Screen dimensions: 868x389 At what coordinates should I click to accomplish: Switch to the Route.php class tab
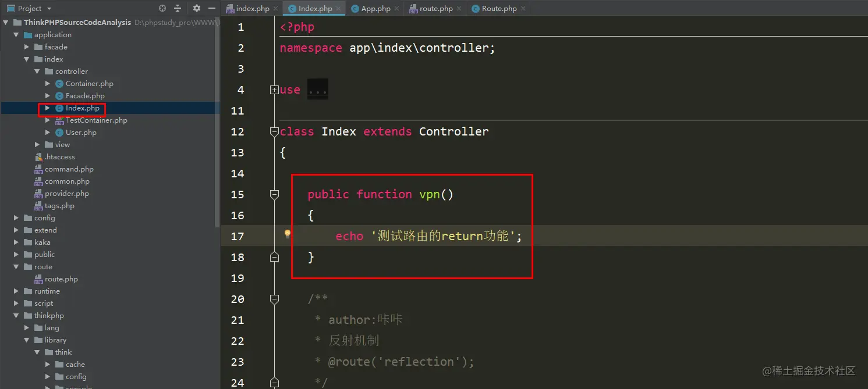[x=499, y=9]
